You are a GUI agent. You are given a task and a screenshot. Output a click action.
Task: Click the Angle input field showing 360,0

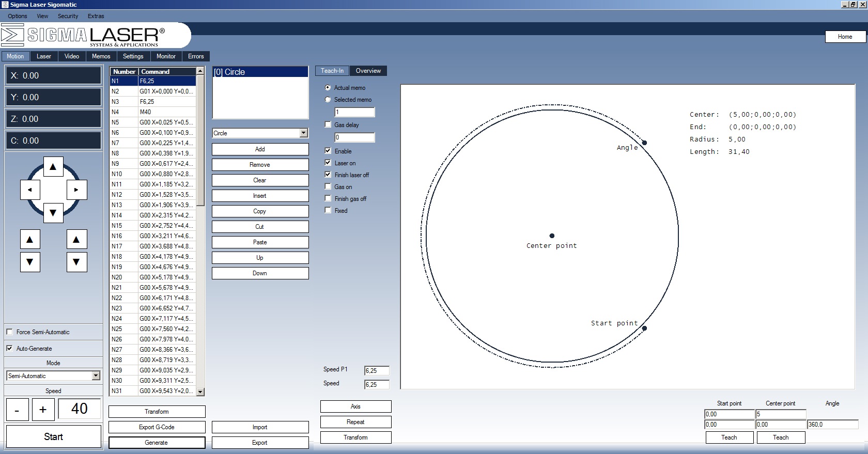832,425
